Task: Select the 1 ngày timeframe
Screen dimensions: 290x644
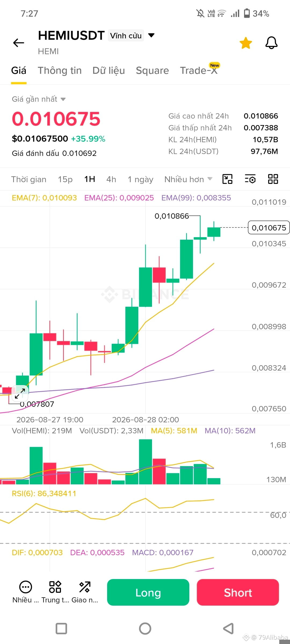Action: pyautogui.click(x=140, y=179)
